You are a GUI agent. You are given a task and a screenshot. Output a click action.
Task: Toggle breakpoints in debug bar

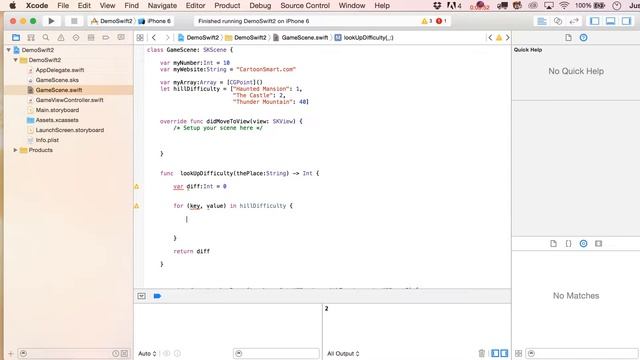tap(157, 296)
